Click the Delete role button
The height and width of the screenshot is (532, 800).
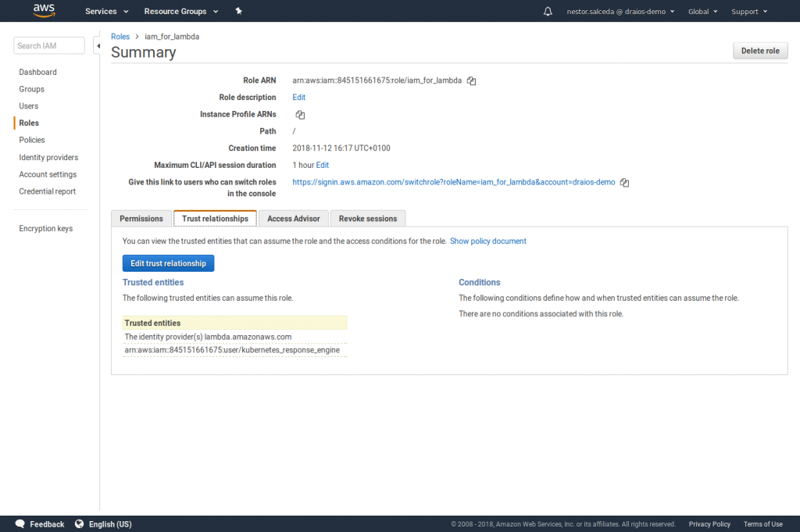(x=760, y=50)
